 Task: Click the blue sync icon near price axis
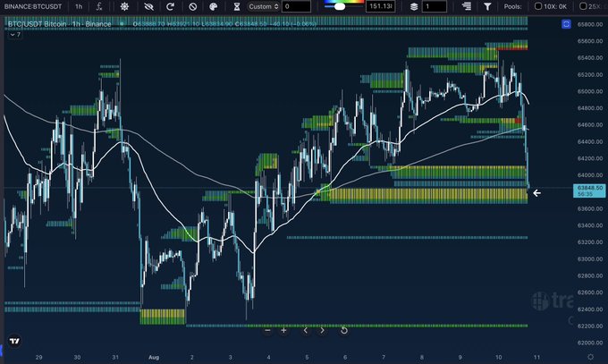[x=566, y=24]
